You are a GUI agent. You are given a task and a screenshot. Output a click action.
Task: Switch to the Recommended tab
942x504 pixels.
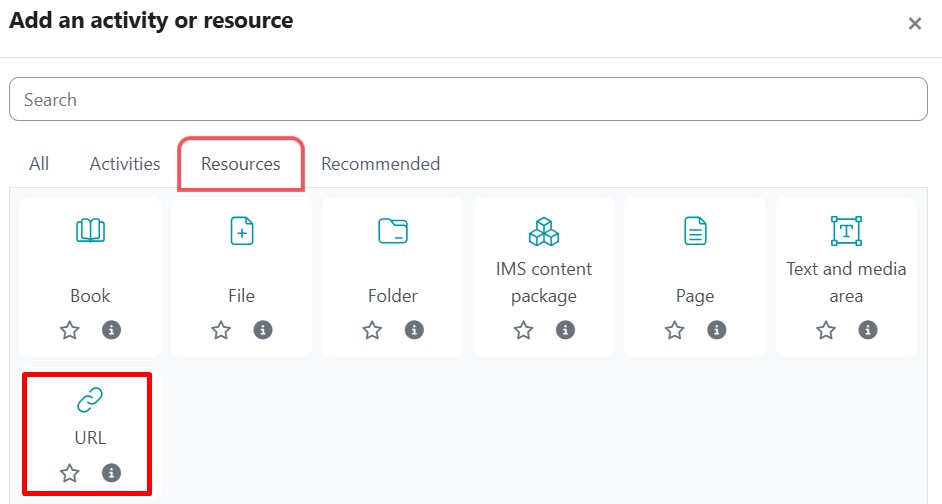380,164
